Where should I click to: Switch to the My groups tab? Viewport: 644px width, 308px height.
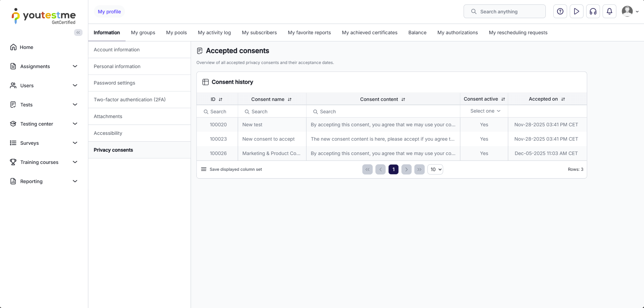point(143,33)
